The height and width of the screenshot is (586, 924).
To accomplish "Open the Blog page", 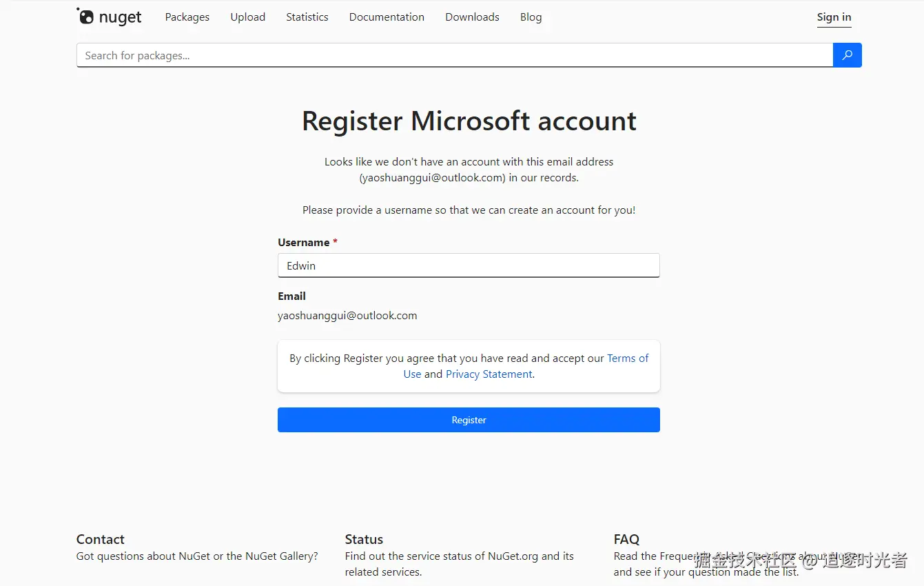I will pos(531,17).
